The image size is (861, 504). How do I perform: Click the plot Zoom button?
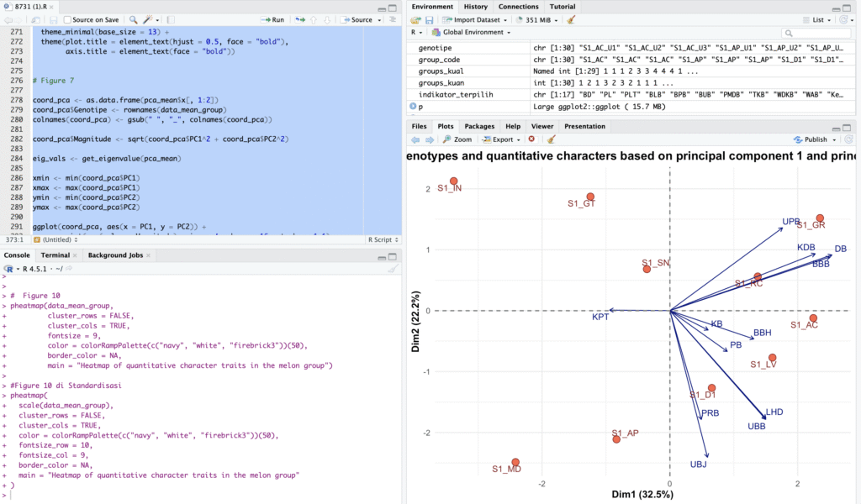(457, 139)
